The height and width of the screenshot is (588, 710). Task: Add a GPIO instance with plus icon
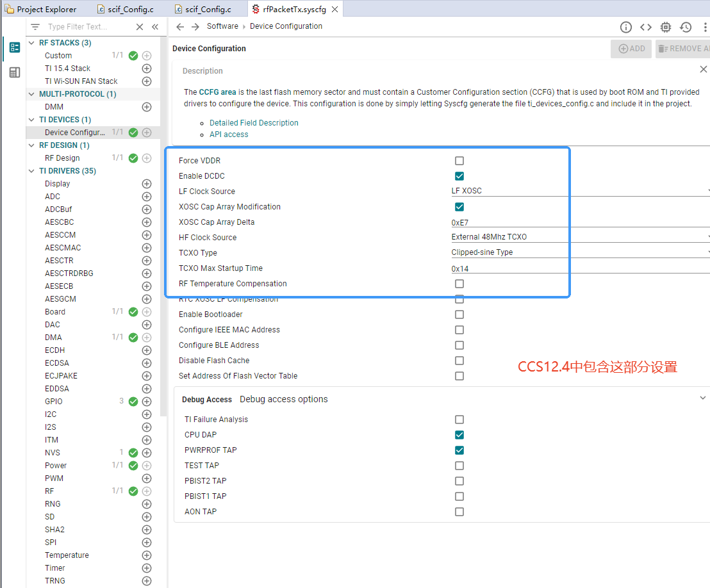147,402
